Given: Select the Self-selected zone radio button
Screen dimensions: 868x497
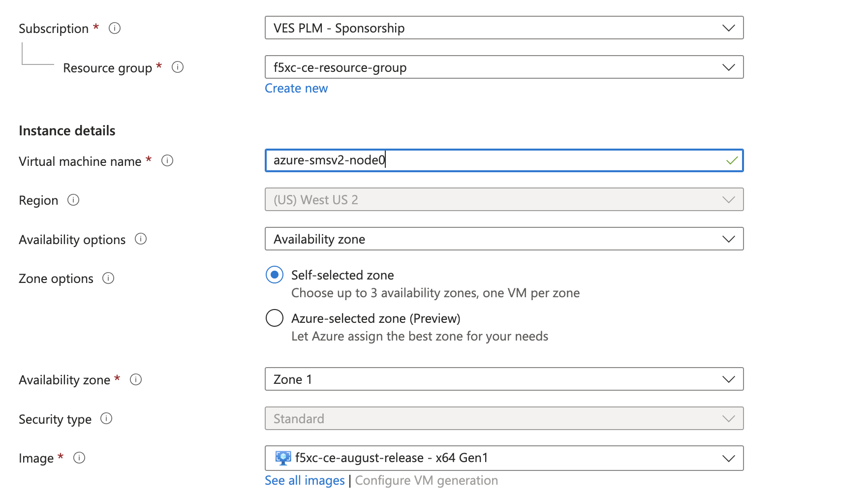Looking at the screenshot, I should [x=274, y=275].
